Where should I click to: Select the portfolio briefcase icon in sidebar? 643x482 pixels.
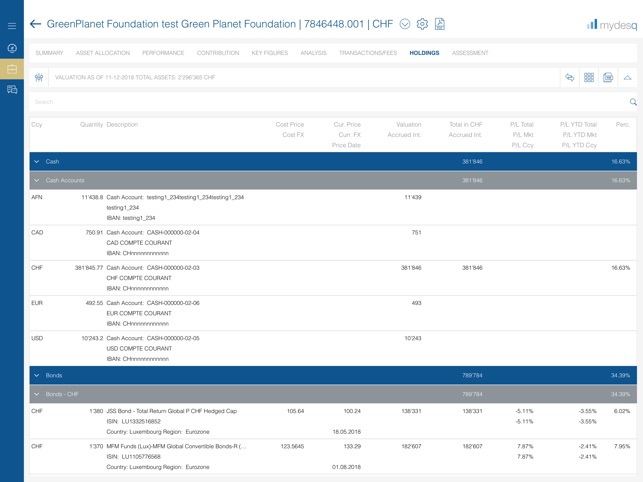[12, 69]
